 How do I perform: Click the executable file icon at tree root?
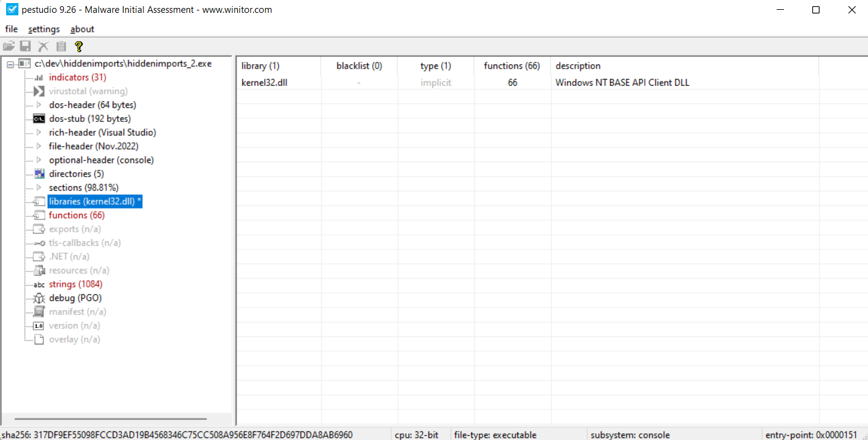(x=25, y=64)
